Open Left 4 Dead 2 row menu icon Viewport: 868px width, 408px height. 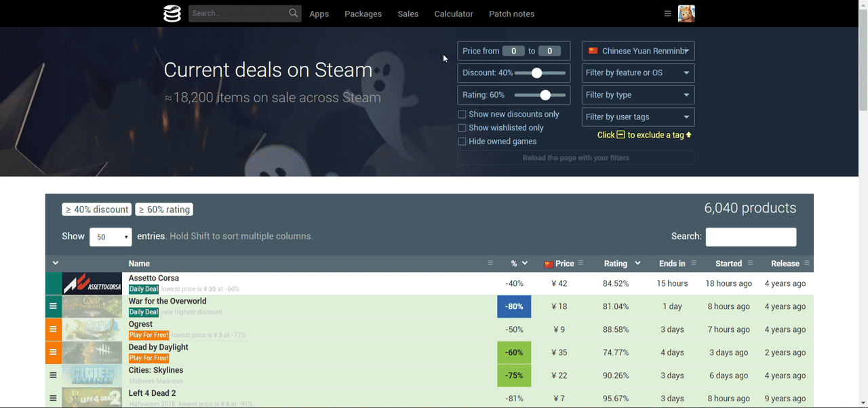pyautogui.click(x=54, y=399)
